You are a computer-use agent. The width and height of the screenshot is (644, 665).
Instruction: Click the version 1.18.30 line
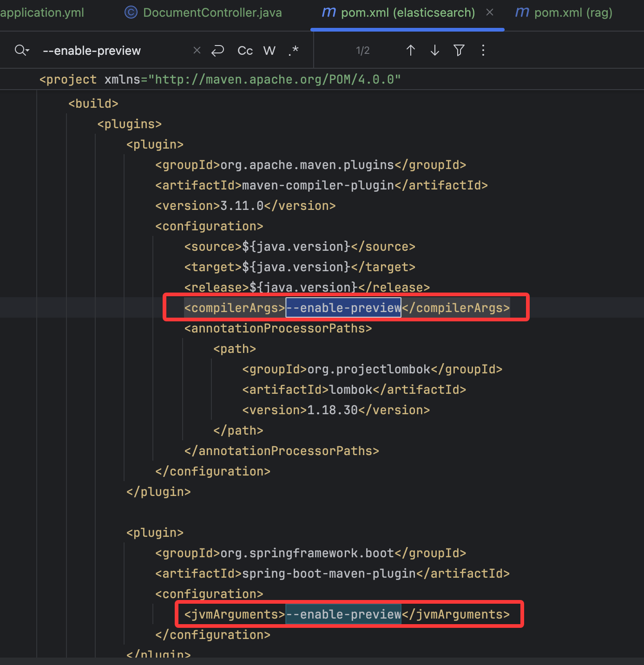point(336,410)
